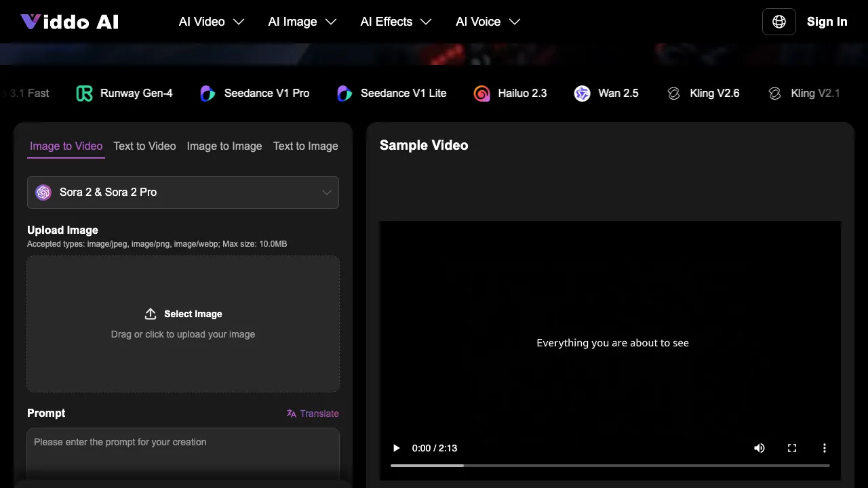The width and height of the screenshot is (868, 488).
Task: Select the Wan 2.5 model icon
Action: (582, 93)
